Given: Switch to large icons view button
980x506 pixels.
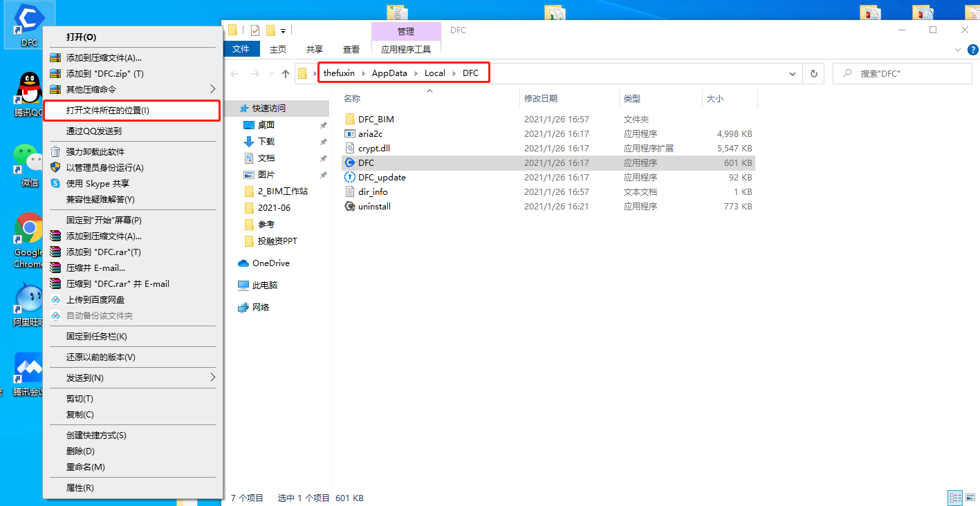Looking at the screenshot, I should (x=970, y=498).
